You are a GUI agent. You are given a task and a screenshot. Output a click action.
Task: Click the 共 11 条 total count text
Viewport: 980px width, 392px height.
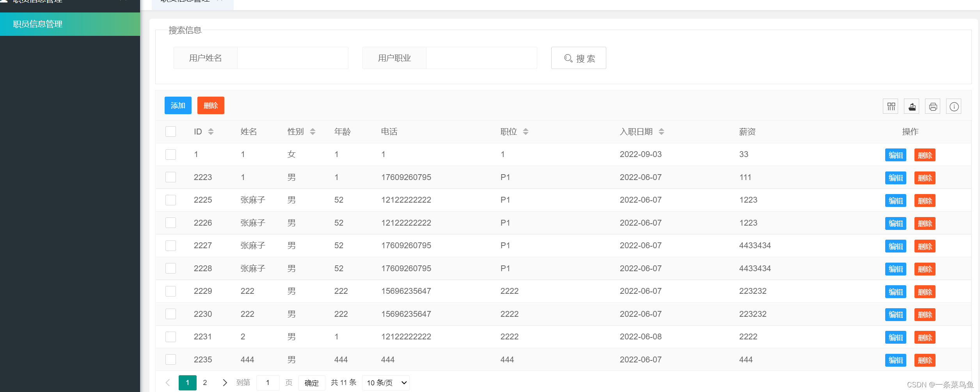[x=344, y=383]
